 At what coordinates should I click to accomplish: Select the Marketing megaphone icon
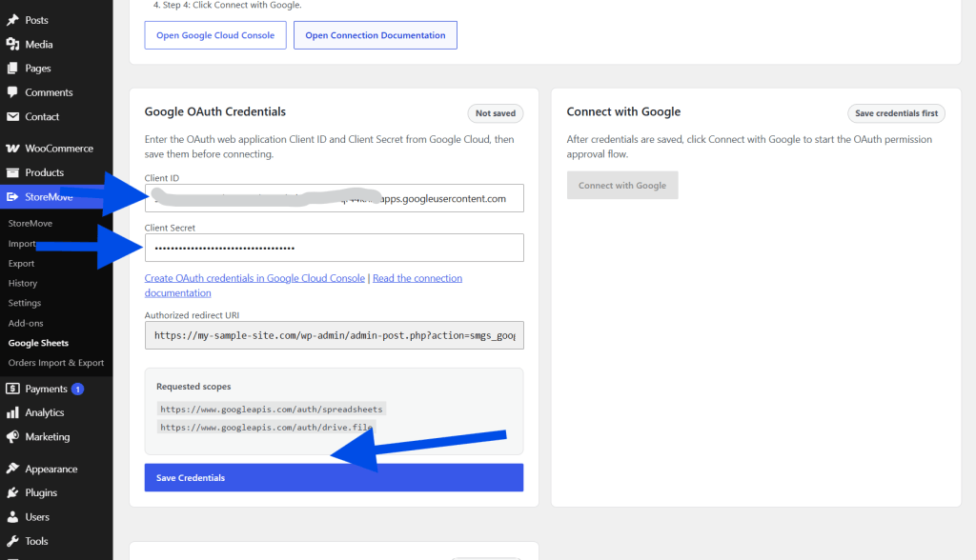tap(12, 437)
